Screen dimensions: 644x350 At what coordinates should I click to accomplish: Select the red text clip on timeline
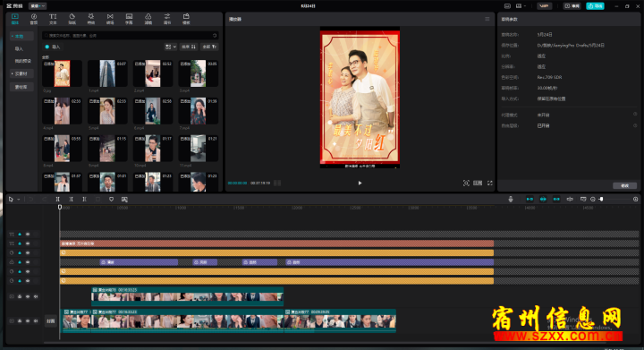pyautogui.click(x=276, y=243)
